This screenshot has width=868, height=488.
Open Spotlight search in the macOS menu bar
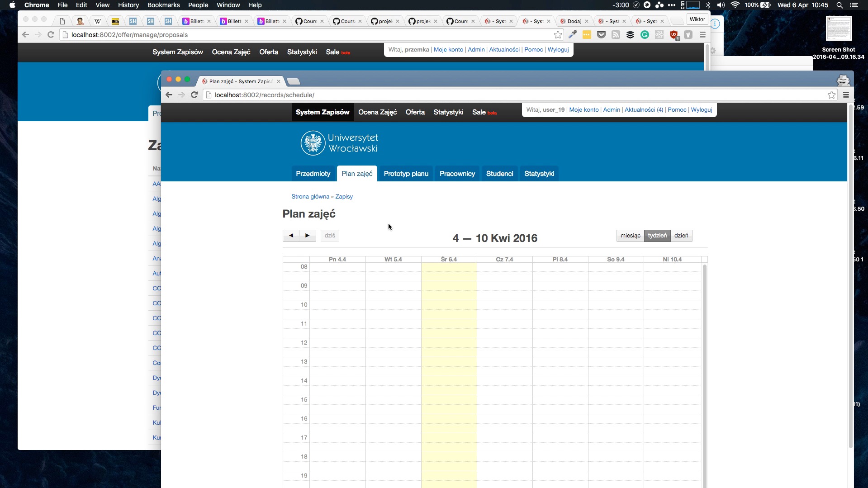click(x=840, y=5)
